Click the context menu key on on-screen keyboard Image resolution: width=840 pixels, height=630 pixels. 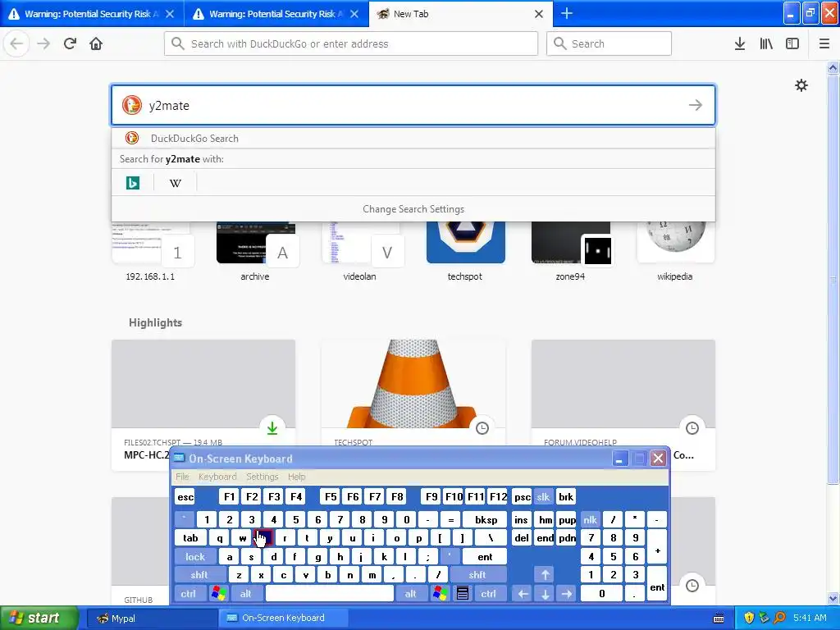[463, 593]
